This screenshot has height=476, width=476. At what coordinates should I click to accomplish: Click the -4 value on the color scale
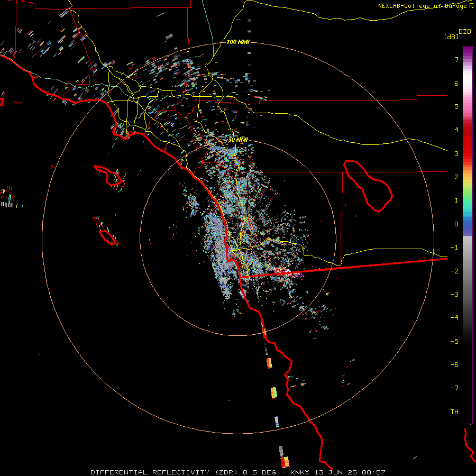click(x=454, y=318)
